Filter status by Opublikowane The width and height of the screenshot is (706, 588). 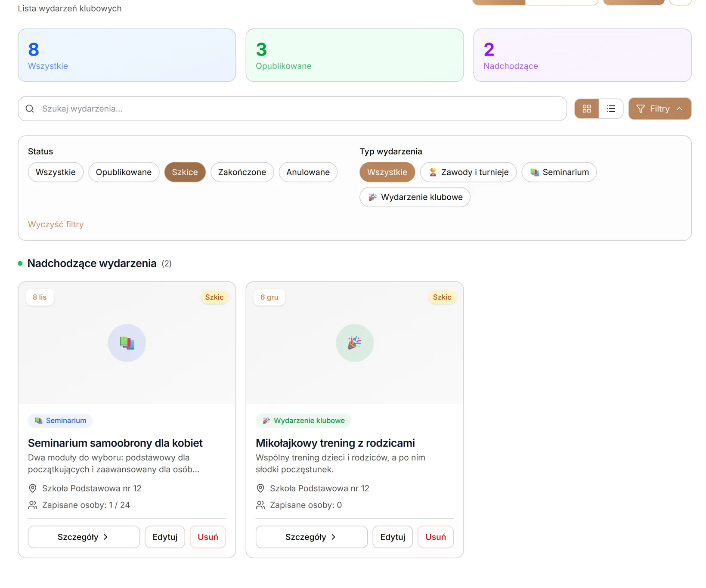pyautogui.click(x=124, y=172)
